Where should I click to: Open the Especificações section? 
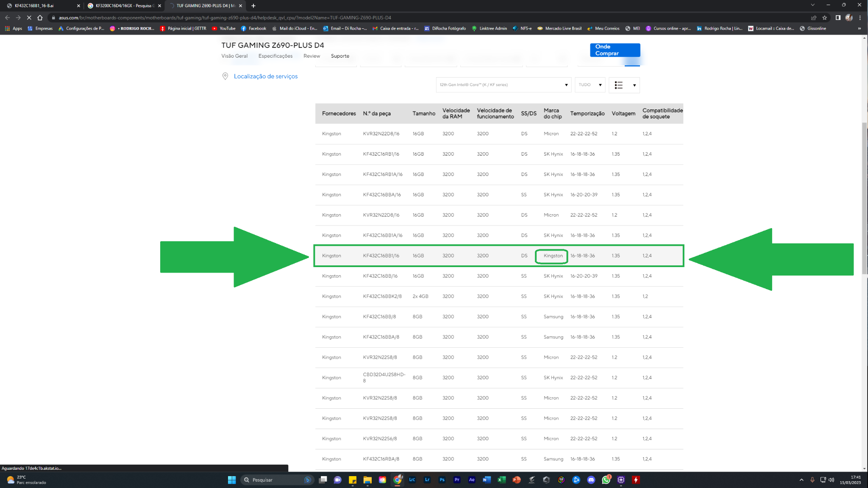275,56
